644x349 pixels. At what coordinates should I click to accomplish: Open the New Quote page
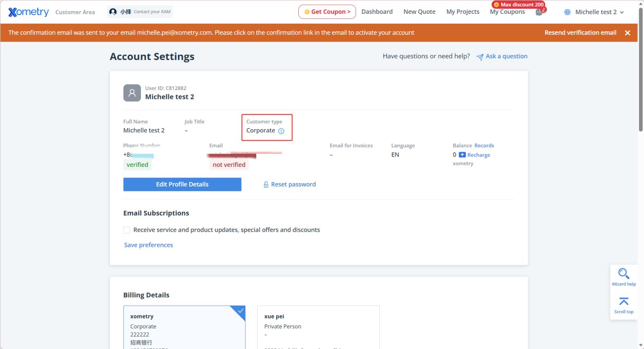coord(419,12)
